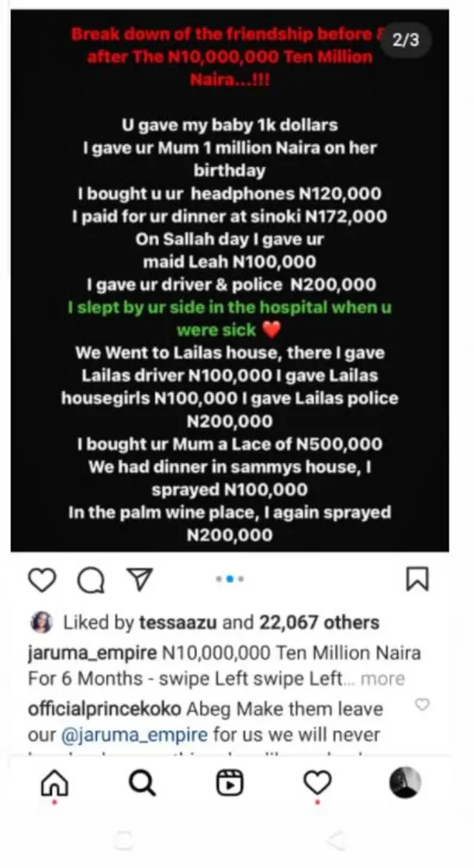This screenshot has width=474, height=868.
Task: Expand the caption with "more"
Action: click(383, 678)
